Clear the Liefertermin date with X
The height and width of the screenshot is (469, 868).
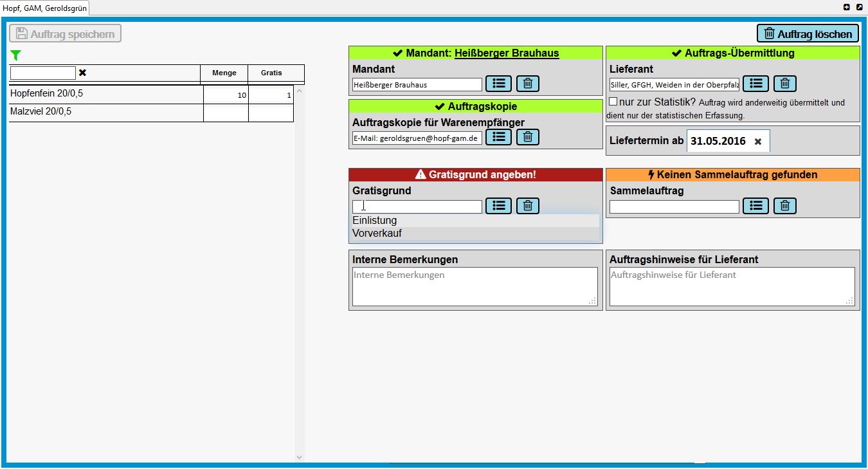click(x=758, y=142)
